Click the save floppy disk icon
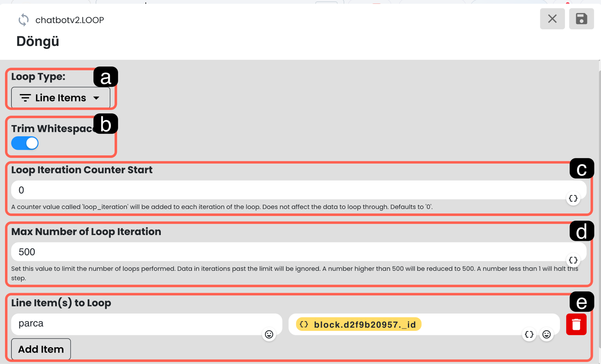Screen dimensions: 601x364 581,19
